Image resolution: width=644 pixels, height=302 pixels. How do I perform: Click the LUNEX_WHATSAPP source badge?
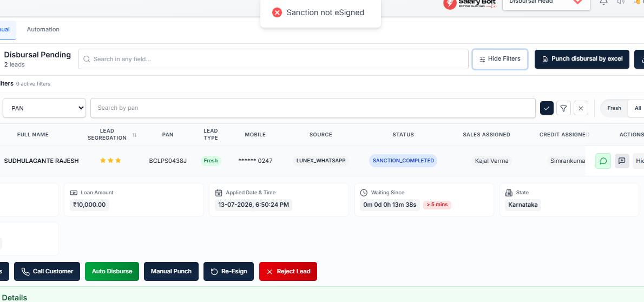[x=321, y=161]
